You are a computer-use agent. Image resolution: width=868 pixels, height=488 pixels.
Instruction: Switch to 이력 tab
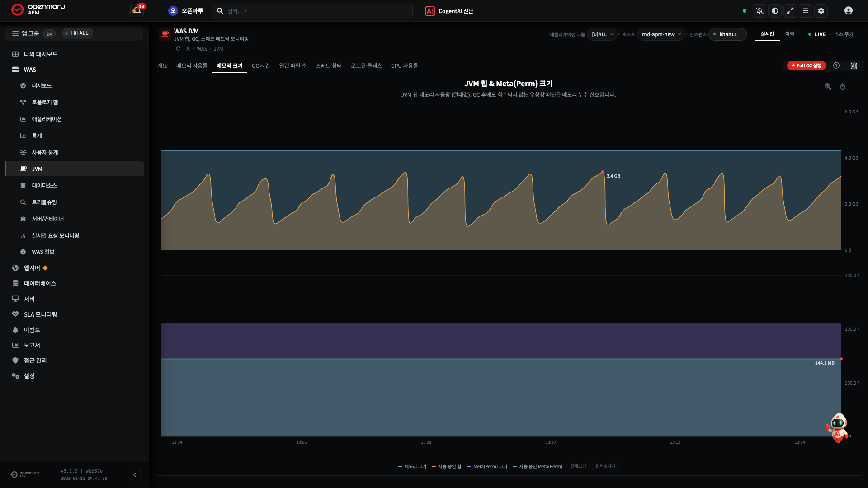pos(789,34)
